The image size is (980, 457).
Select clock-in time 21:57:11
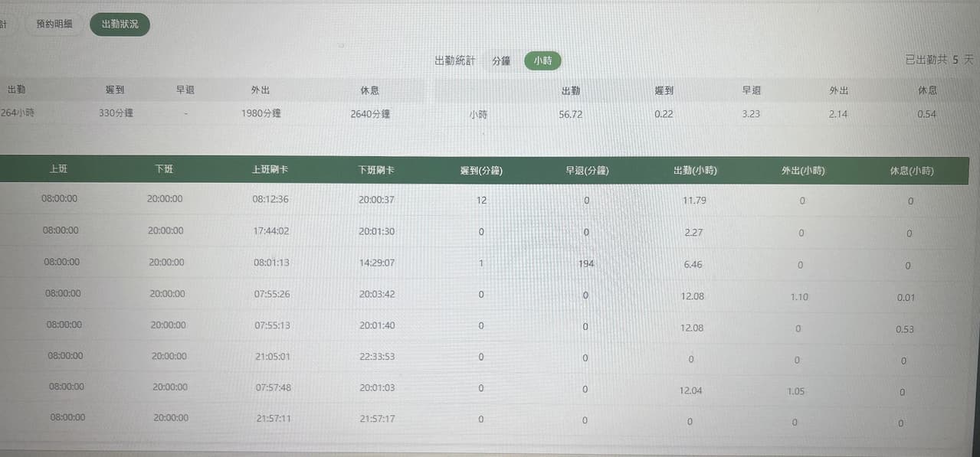pos(274,419)
